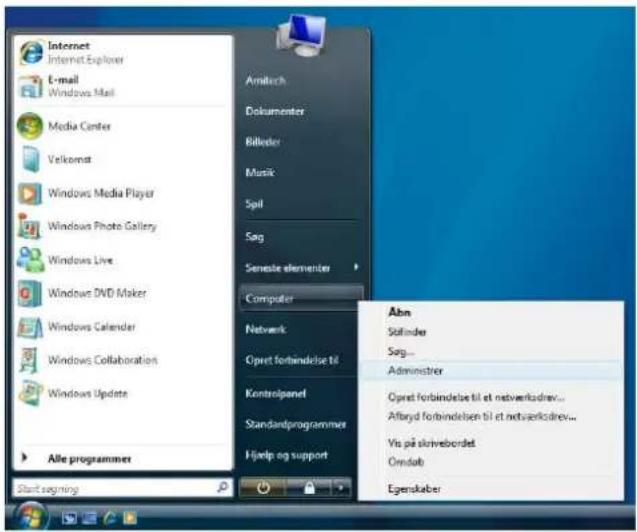Open Egenskaber from the context menu
This screenshot has width=637, height=532.
(x=414, y=489)
